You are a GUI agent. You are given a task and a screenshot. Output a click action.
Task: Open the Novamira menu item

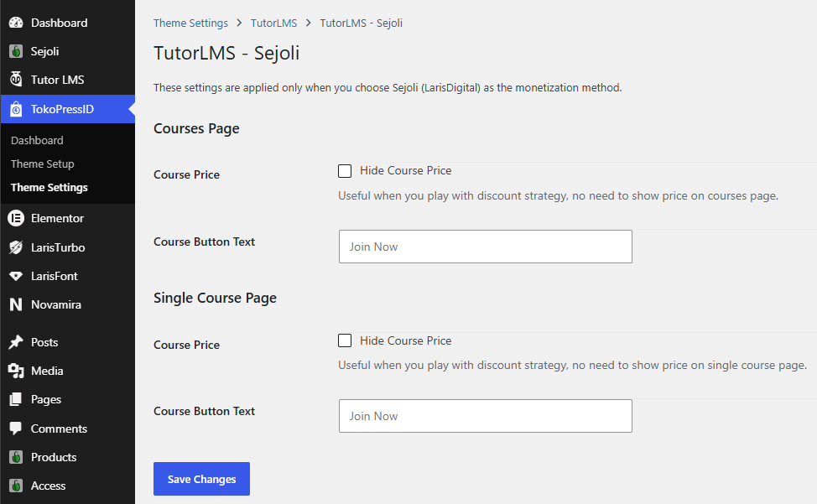click(x=68, y=304)
